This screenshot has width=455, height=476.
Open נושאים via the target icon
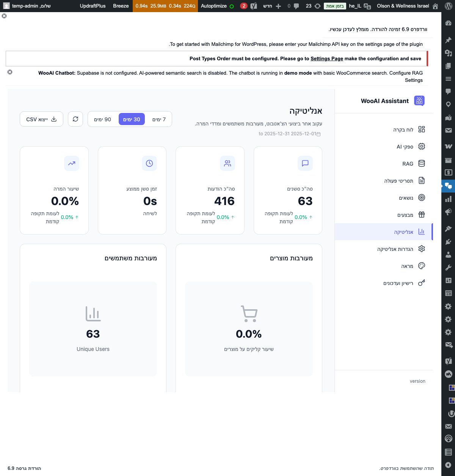click(421, 197)
